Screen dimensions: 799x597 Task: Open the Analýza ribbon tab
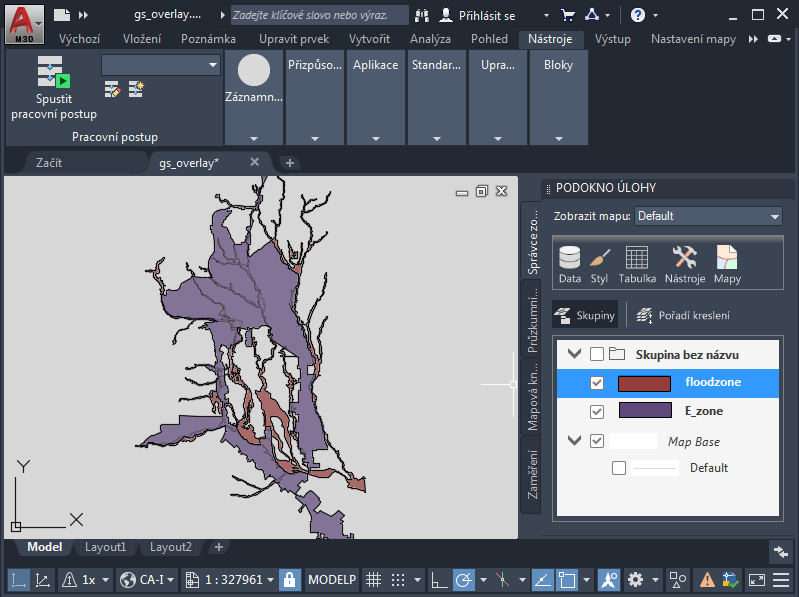430,39
